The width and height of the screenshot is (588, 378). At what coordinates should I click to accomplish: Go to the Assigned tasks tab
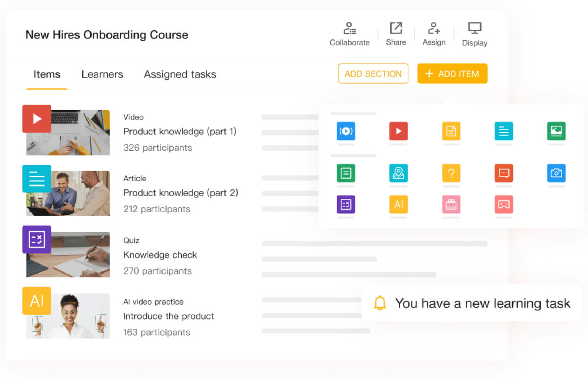coord(180,74)
